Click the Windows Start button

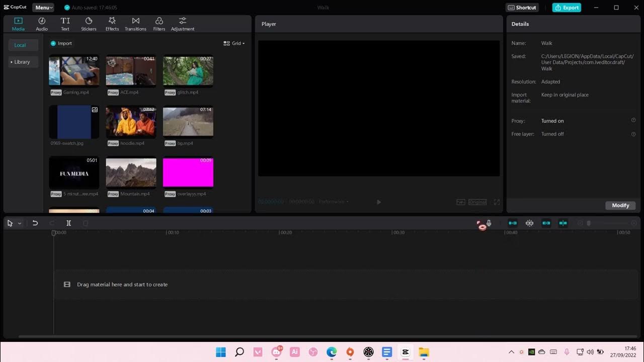221,352
